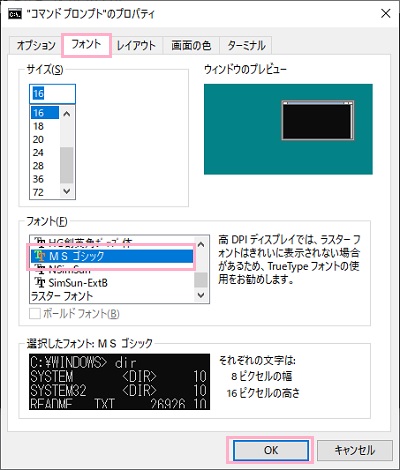400x470 pixels.
Task: Confirm with the OK button
Action: 270,450
